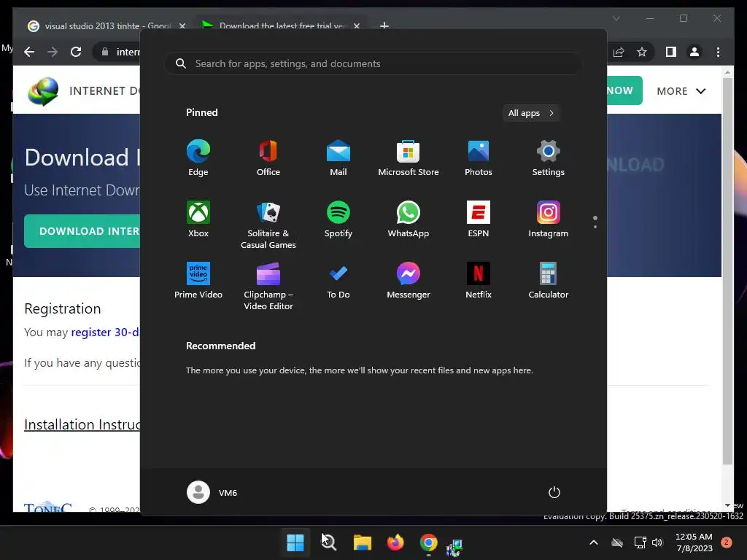Open the Photos app

click(x=479, y=158)
